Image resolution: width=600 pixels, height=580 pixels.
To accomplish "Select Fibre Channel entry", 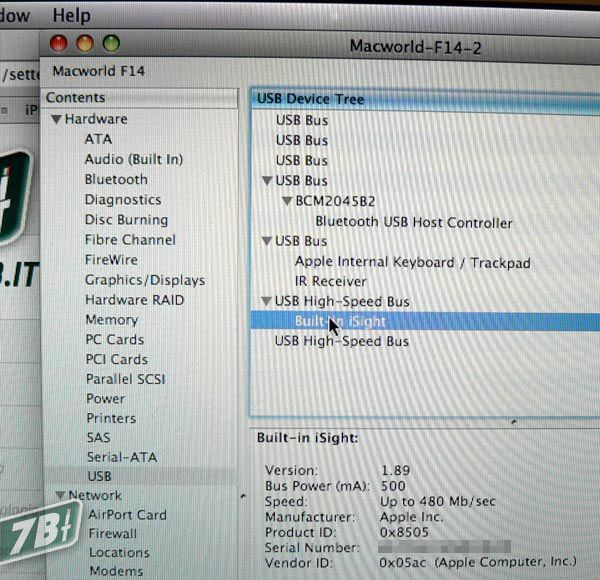I will click(x=130, y=240).
